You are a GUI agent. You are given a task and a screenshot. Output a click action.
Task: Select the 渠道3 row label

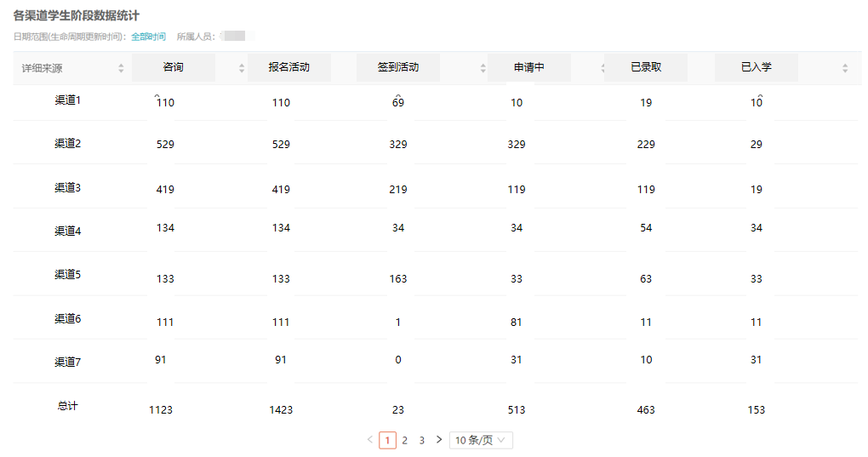[x=67, y=187]
